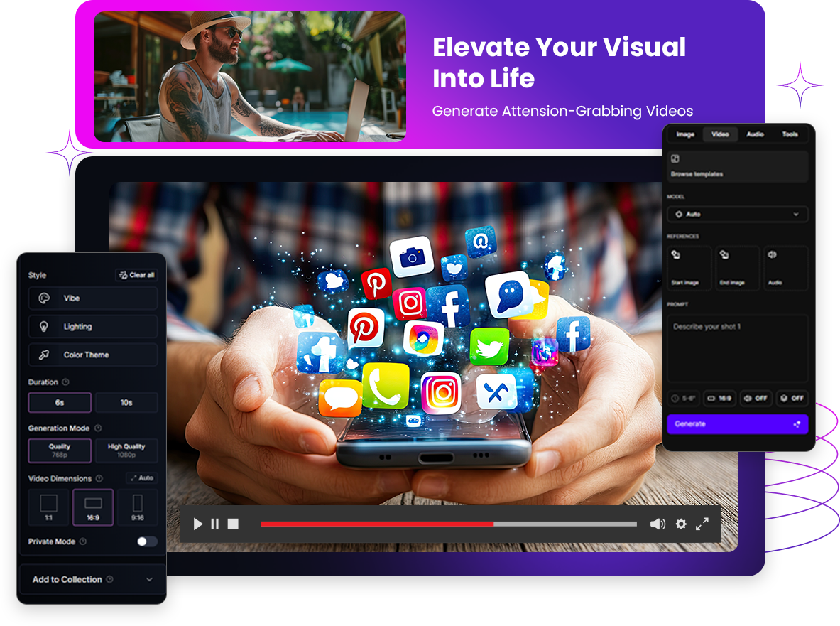Stop the video with the square icon
Screen dimensions: 840x626
coord(233,524)
